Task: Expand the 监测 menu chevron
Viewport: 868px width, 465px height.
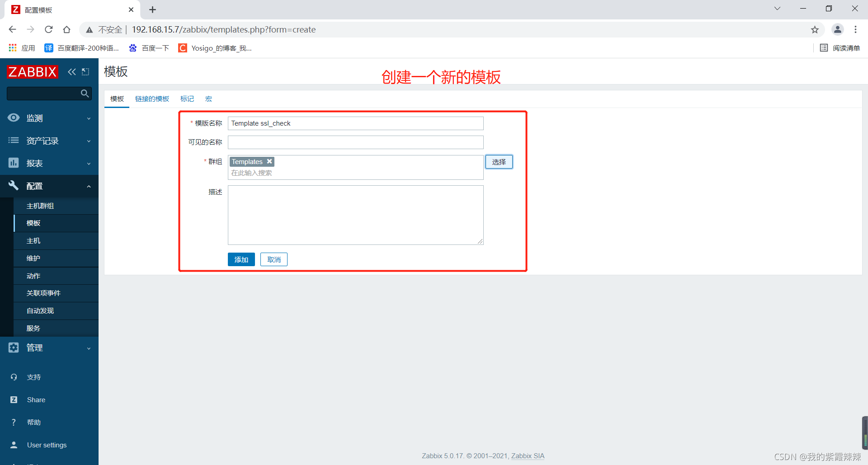Action: (89, 118)
